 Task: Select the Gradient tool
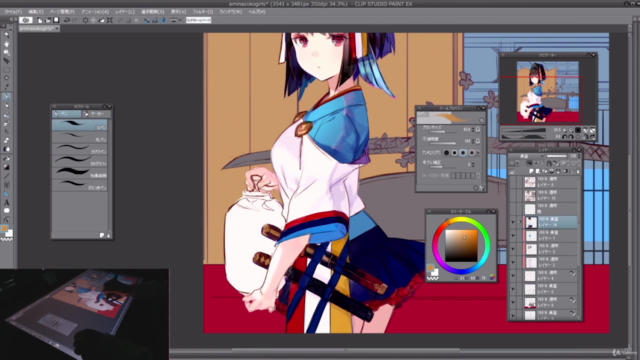pos(6,167)
